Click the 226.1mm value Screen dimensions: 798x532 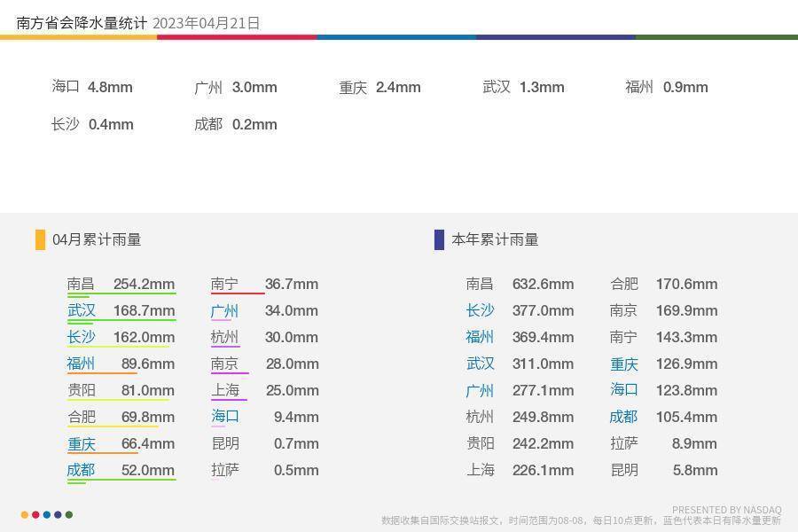coord(543,470)
